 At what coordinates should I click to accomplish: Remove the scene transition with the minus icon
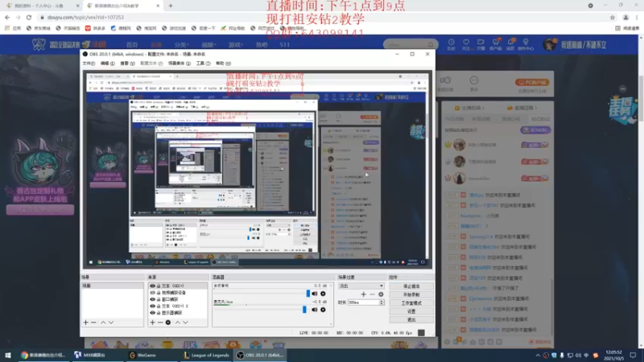(372, 294)
